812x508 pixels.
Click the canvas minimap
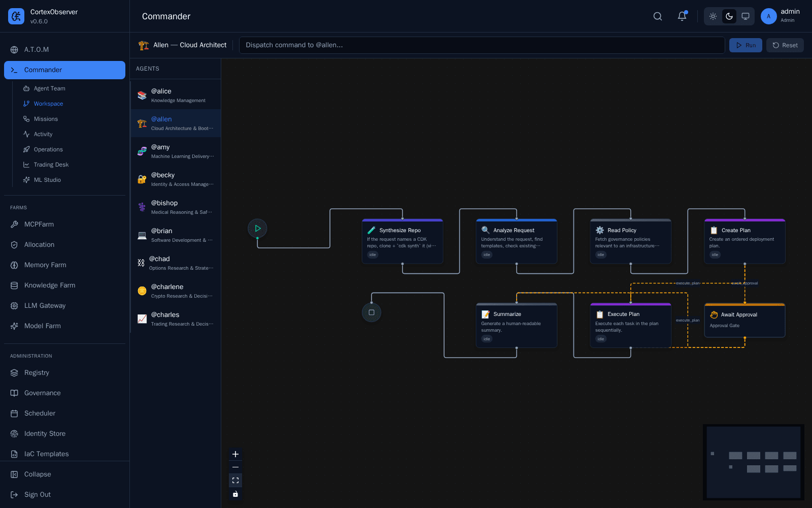pyautogui.click(x=754, y=462)
